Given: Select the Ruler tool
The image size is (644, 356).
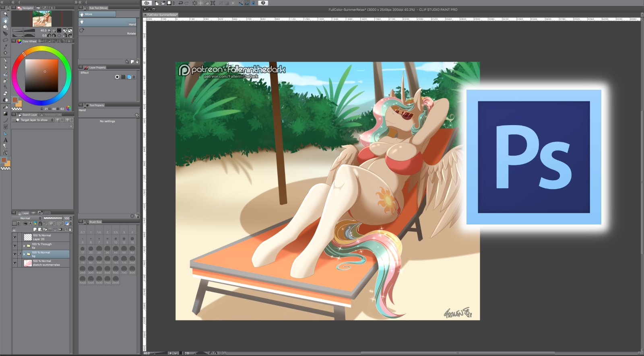Looking at the screenshot, I should point(5,134).
